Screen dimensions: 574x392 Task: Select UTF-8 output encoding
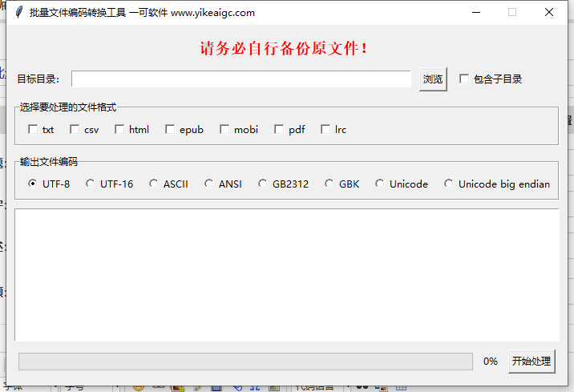[33, 184]
